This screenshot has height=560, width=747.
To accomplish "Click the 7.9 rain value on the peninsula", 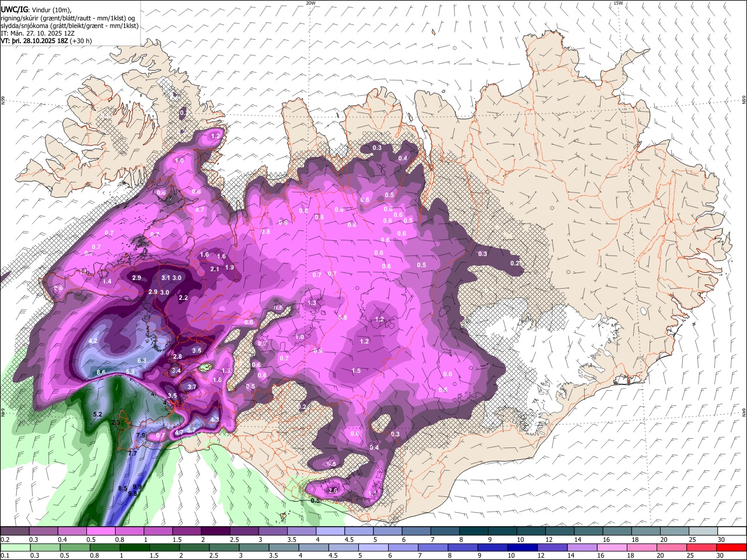I will pos(141,435).
